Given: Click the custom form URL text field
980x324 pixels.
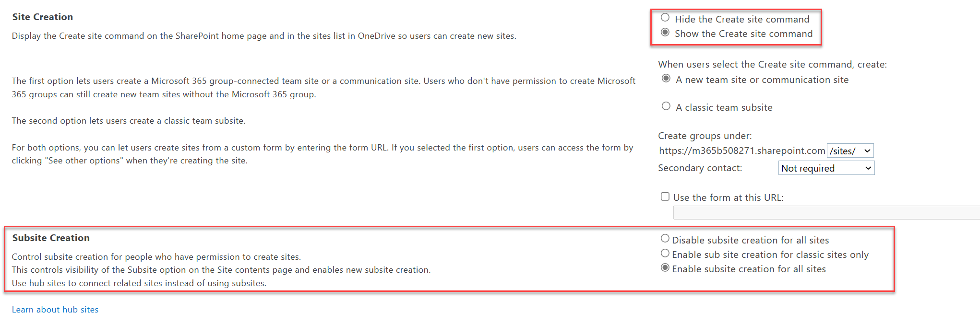Looking at the screenshot, I should 825,213.
